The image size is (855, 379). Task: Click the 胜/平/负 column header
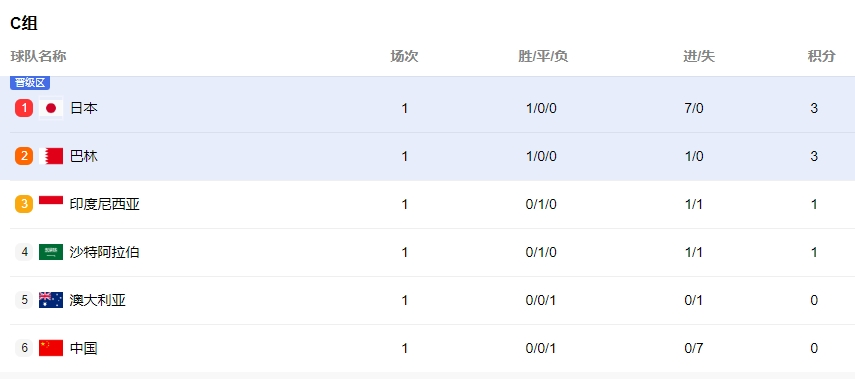coord(543,56)
